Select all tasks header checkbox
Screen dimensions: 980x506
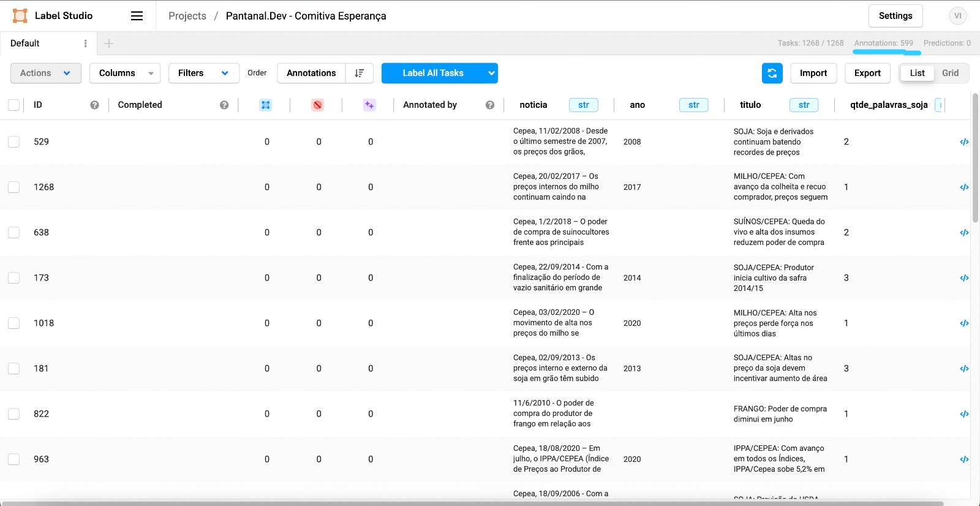(13, 105)
